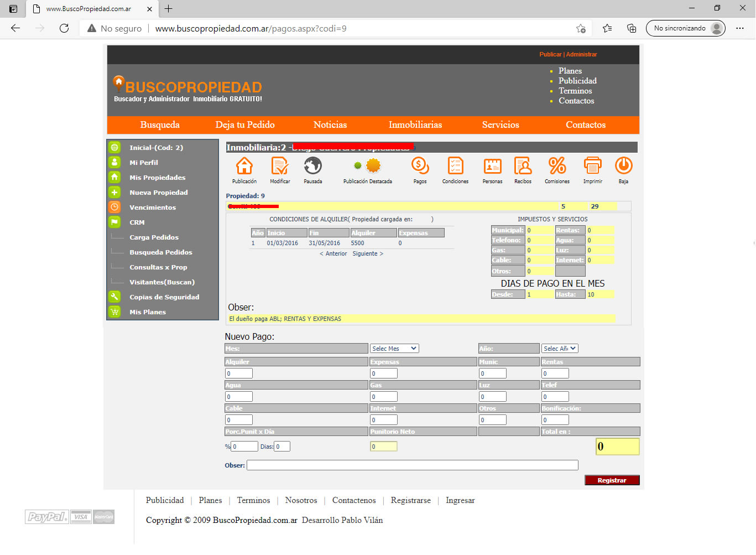The height and width of the screenshot is (555, 756).
Task: Click the browser address bar URL
Action: tap(251, 28)
